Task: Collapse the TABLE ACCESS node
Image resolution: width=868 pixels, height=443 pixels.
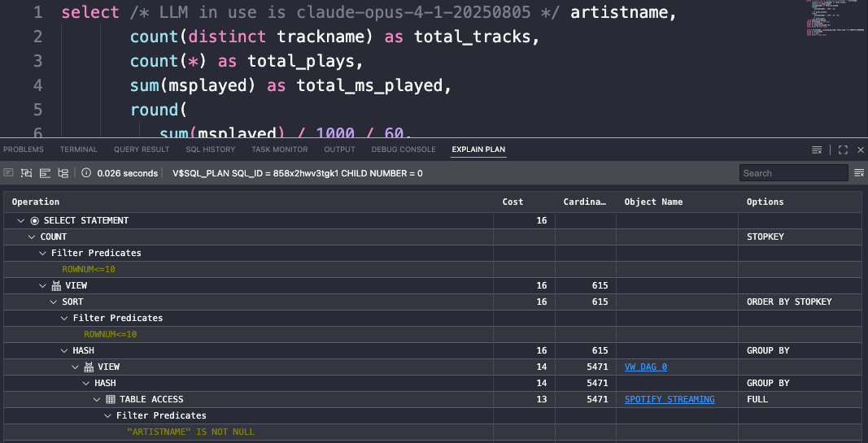Action: click(x=97, y=399)
